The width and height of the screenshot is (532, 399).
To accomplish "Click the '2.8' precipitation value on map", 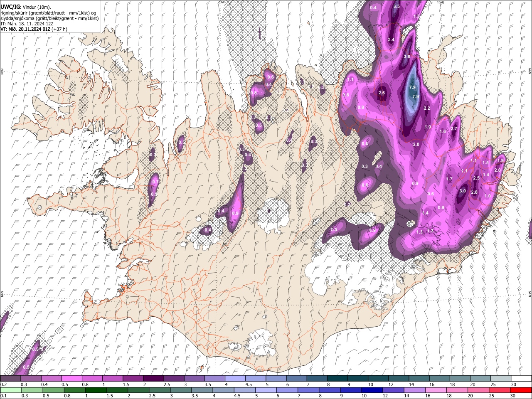I will [474, 192].
